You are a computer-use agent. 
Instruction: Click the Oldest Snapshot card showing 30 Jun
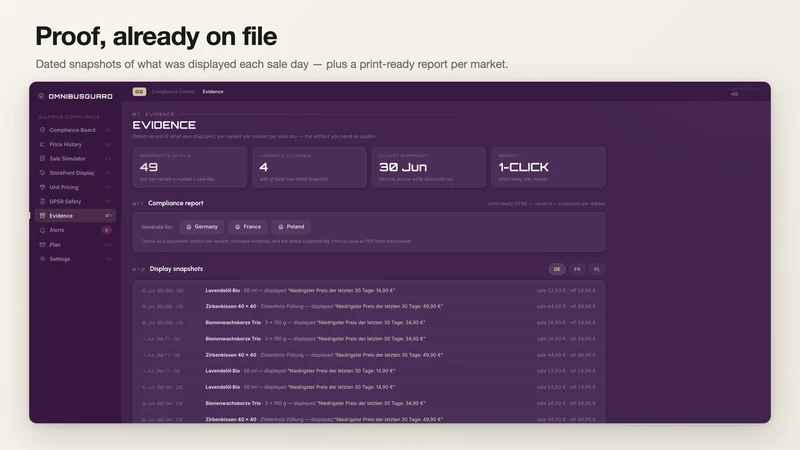click(x=429, y=167)
